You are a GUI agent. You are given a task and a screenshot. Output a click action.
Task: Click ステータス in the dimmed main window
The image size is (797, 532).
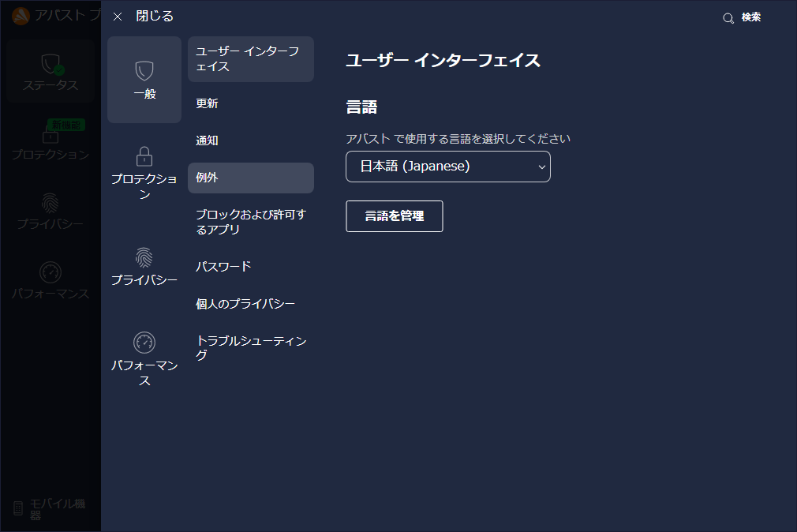pyautogui.click(x=51, y=71)
